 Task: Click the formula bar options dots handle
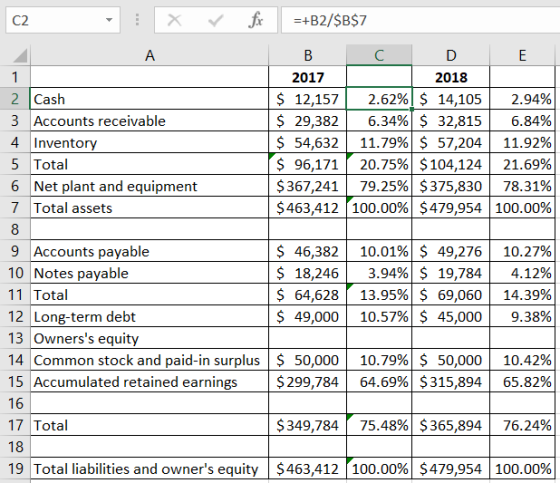click(x=137, y=20)
